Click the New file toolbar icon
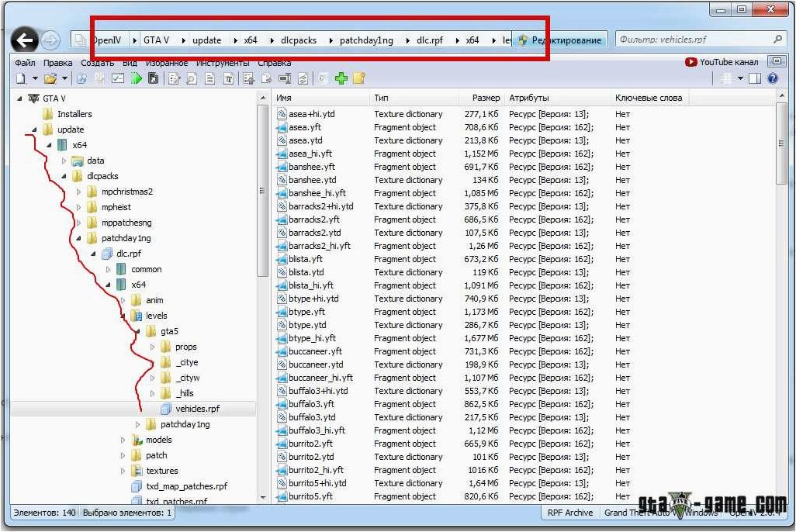Screen dimensions: 796x532 (x=21, y=78)
